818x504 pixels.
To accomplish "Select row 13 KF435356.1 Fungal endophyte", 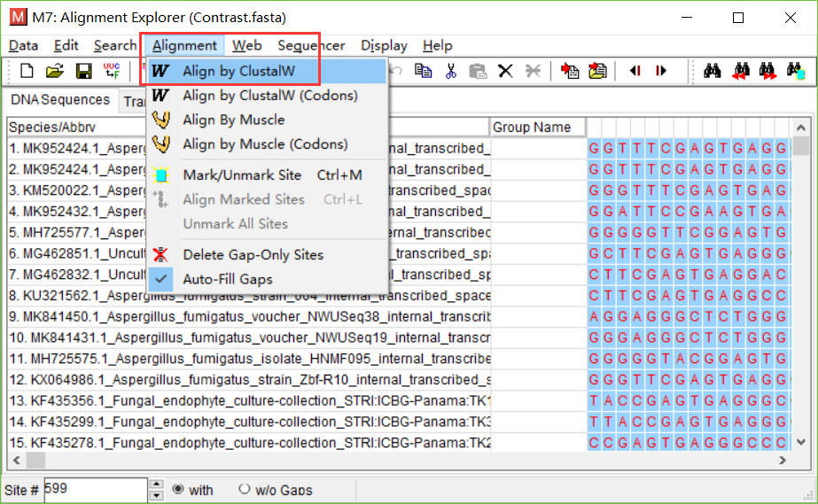I will point(249,400).
